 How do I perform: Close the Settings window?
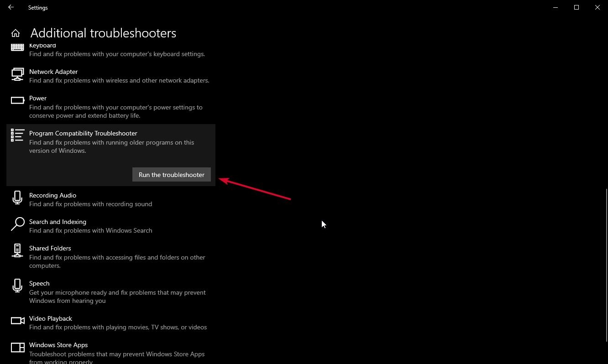click(598, 7)
